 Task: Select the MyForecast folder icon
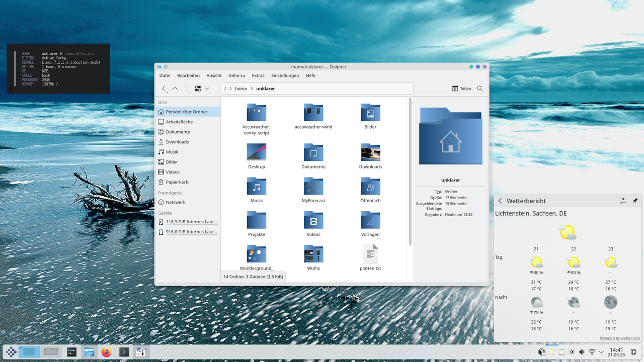tap(313, 186)
